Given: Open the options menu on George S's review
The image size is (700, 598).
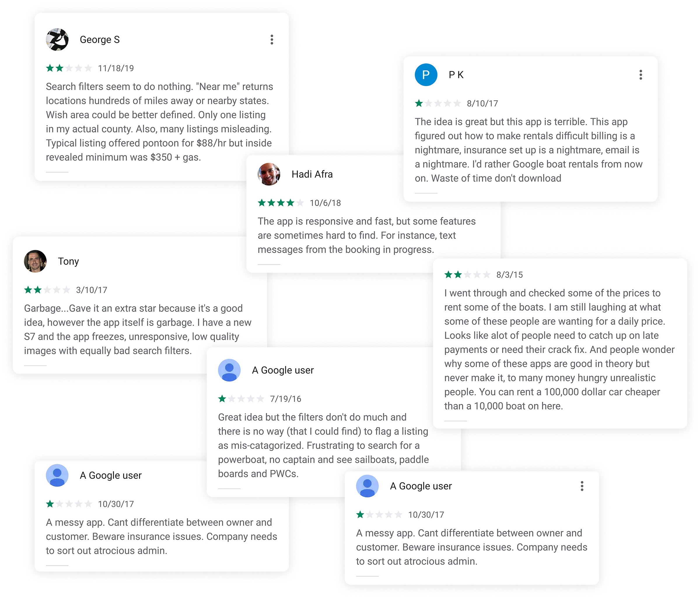Looking at the screenshot, I should (272, 40).
